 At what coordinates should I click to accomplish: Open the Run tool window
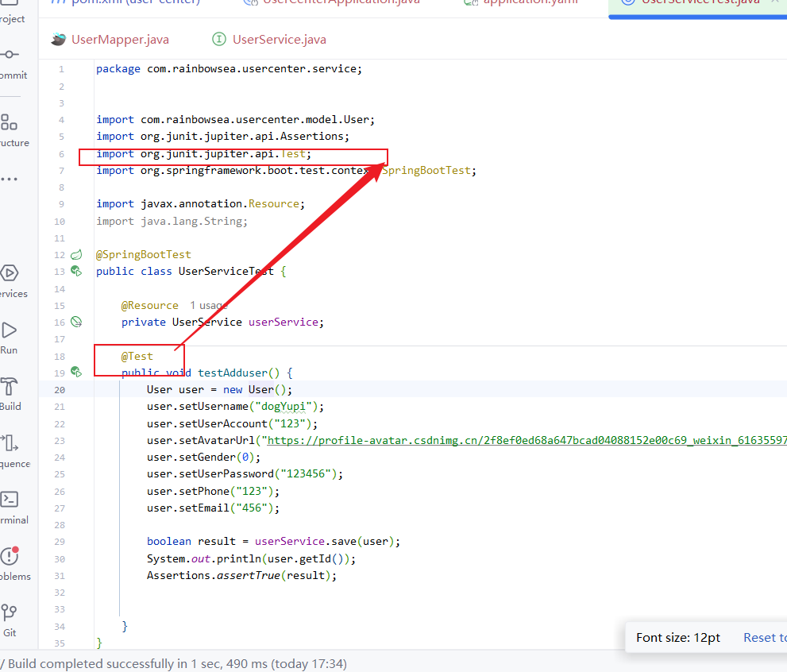click(10, 330)
